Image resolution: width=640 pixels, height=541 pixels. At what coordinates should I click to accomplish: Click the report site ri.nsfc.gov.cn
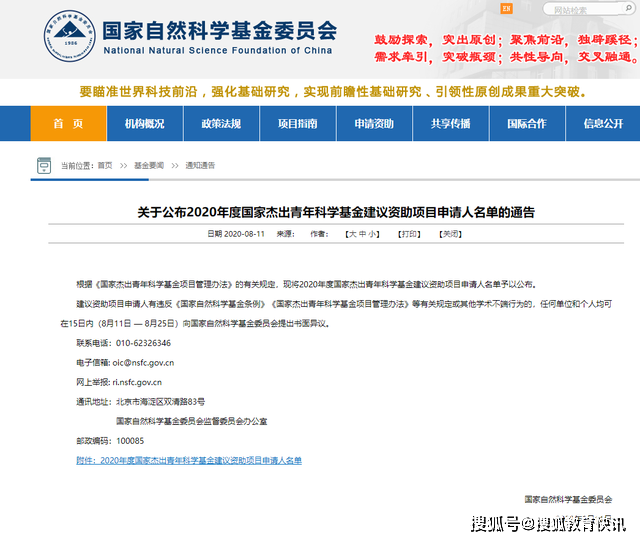pyautogui.click(x=137, y=382)
